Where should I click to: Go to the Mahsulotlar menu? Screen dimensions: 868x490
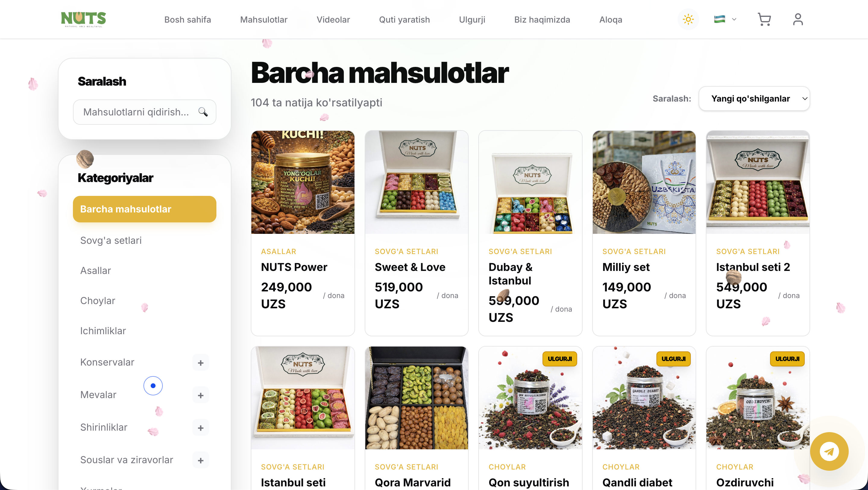tap(263, 20)
